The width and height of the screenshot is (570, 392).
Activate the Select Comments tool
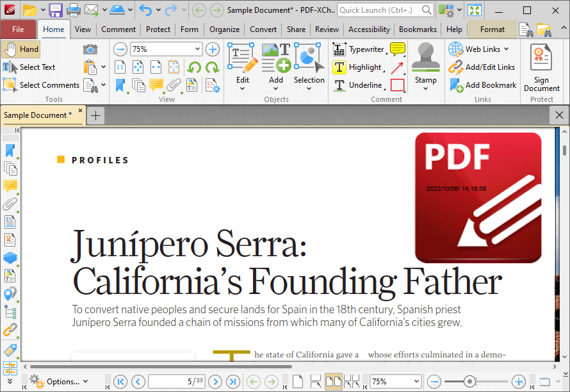pyautogui.click(x=41, y=85)
